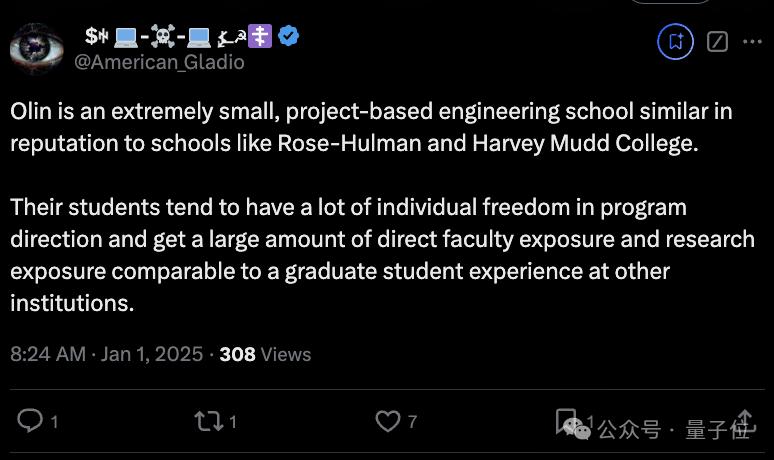Click the 308 Views count
The image size is (774, 460).
265,354
